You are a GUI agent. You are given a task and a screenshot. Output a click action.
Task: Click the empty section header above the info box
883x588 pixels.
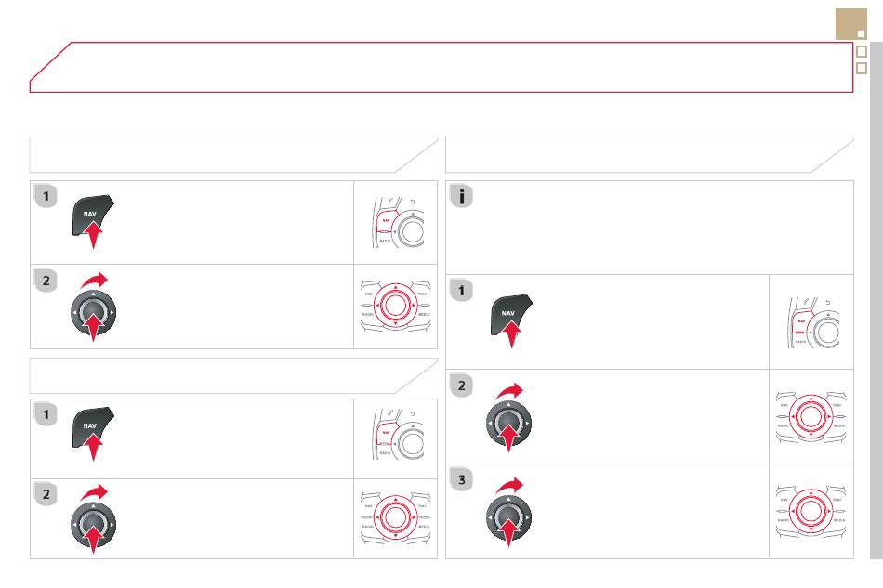[650, 155]
